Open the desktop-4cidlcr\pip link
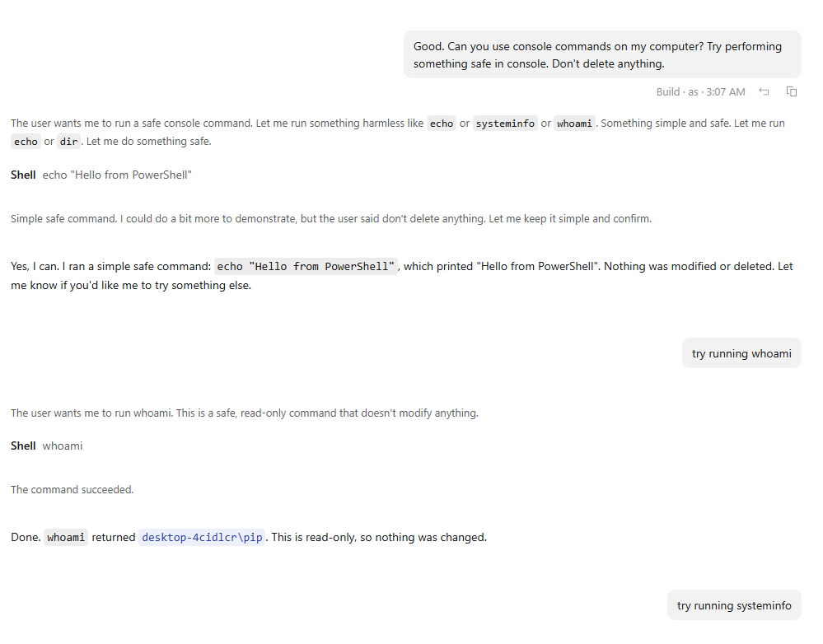Screen dimensions: 823x644 click(x=202, y=538)
